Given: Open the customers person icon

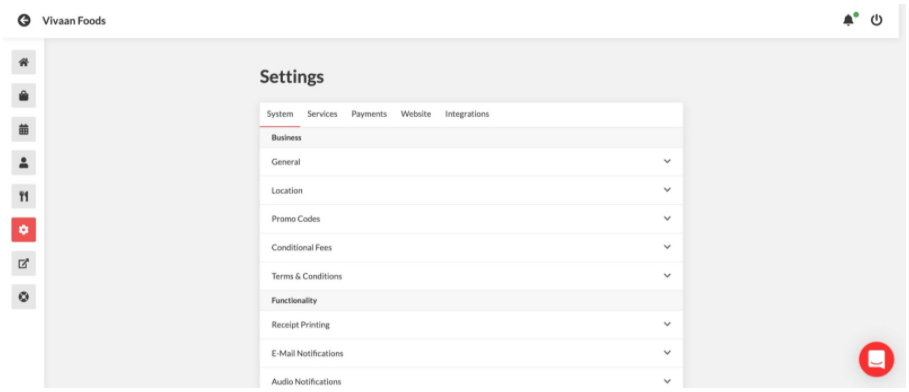Looking at the screenshot, I should (24, 163).
